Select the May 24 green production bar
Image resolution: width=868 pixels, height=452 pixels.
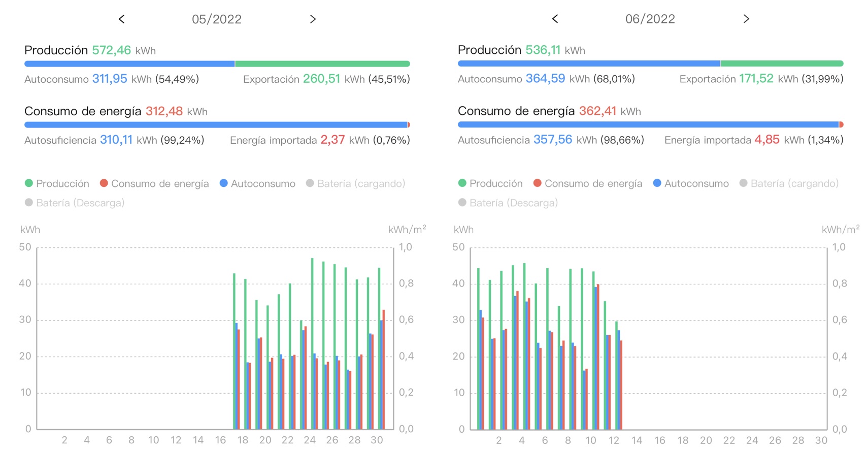[312, 345]
